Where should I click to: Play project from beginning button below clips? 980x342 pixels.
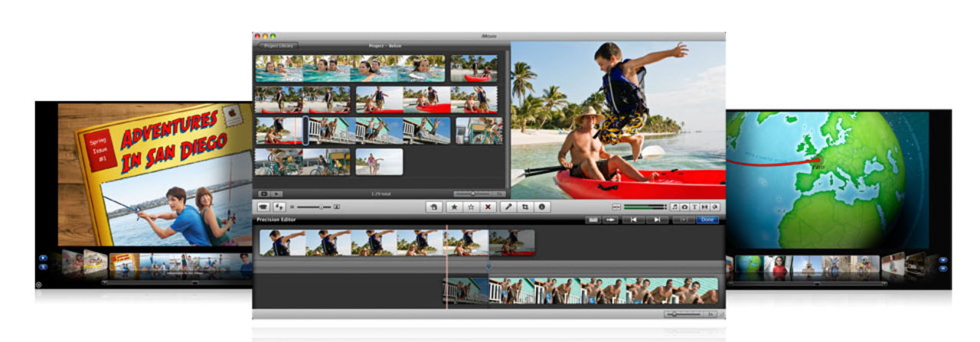pos(277,194)
